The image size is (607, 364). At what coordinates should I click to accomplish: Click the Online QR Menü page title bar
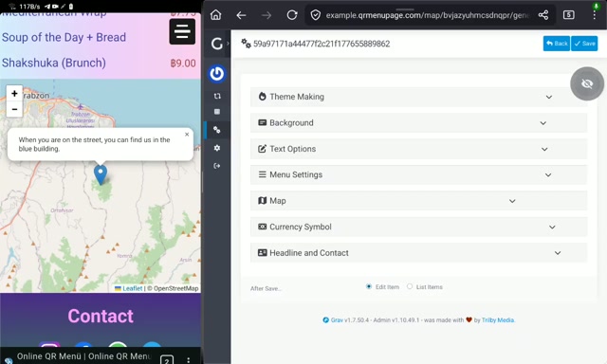[83, 356]
